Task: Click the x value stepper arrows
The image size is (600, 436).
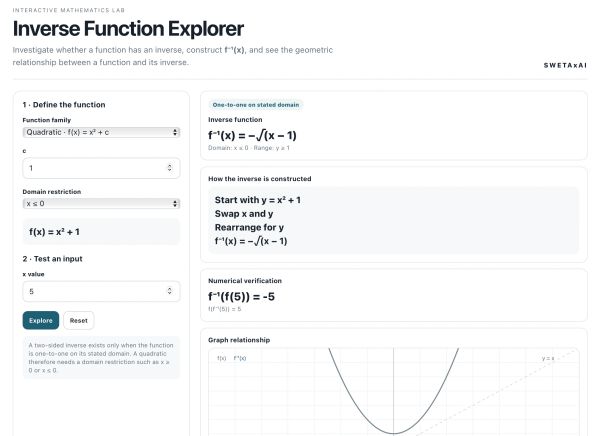Action: pyautogui.click(x=170, y=291)
